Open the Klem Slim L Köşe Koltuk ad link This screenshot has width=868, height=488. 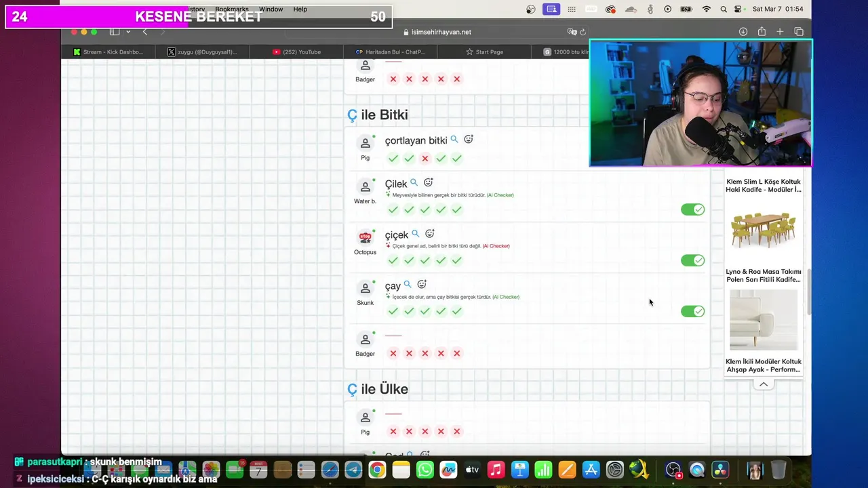click(x=764, y=186)
